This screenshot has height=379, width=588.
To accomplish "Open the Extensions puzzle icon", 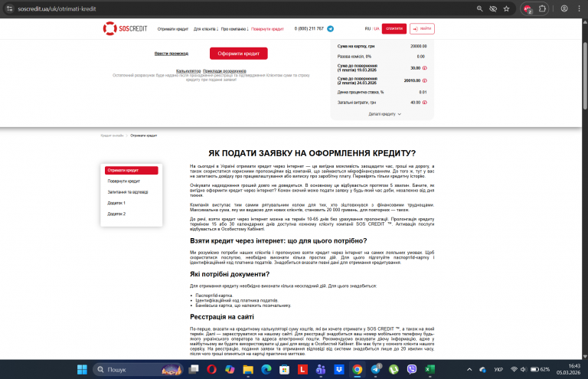I will click(x=542, y=8).
